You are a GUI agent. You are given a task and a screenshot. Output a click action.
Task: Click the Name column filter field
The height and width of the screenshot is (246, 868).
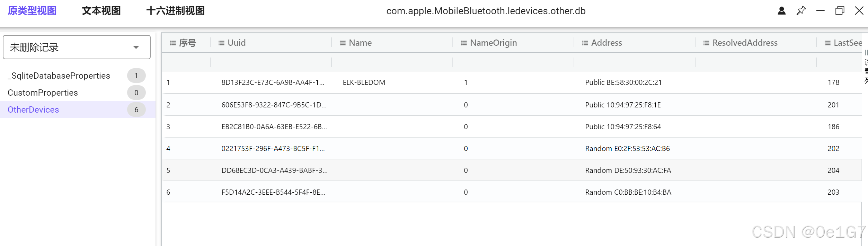[392, 62]
